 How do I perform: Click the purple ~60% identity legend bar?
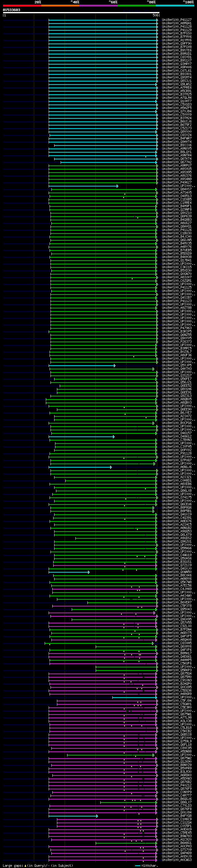(98, 6)
